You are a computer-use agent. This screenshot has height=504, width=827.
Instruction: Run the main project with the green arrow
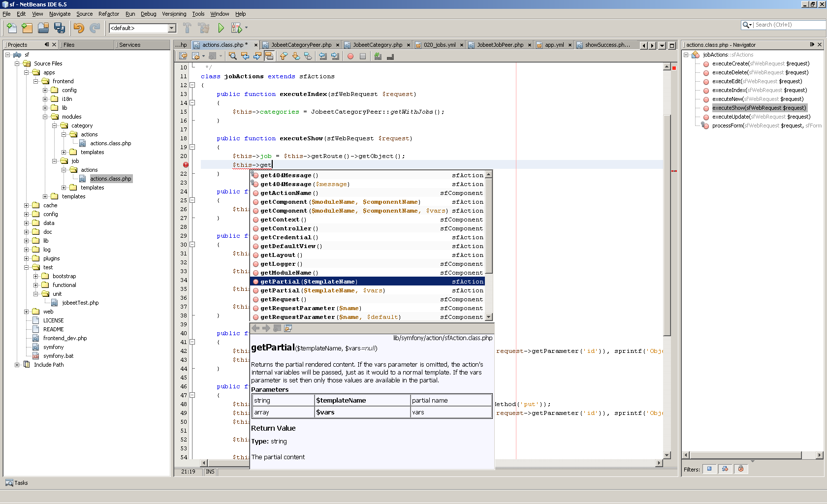(221, 28)
